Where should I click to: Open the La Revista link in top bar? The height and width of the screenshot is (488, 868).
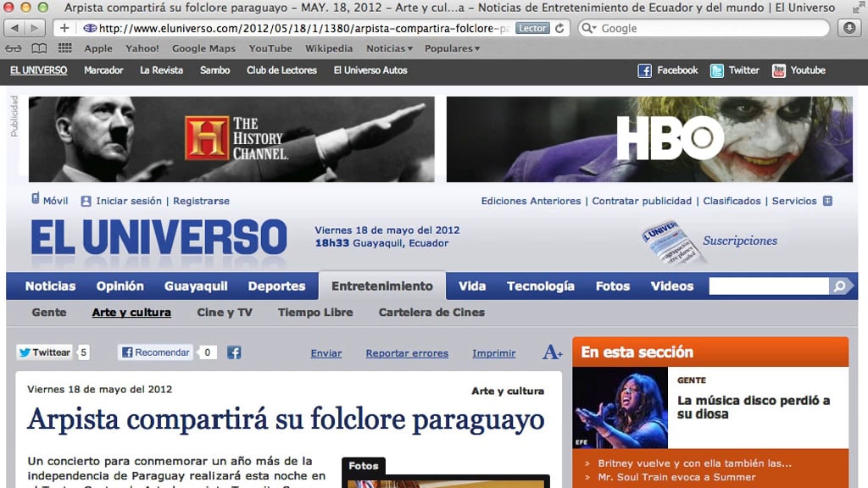click(161, 70)
